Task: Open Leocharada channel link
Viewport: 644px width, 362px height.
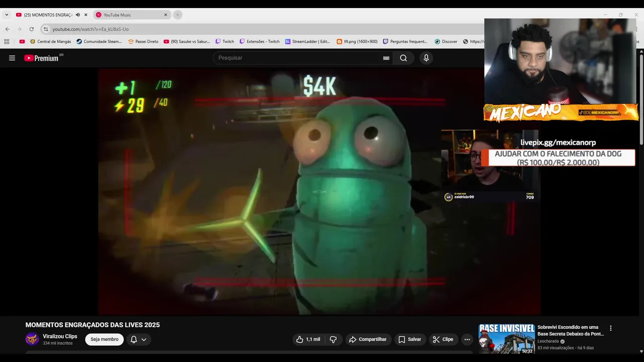Action: point(548,341)
